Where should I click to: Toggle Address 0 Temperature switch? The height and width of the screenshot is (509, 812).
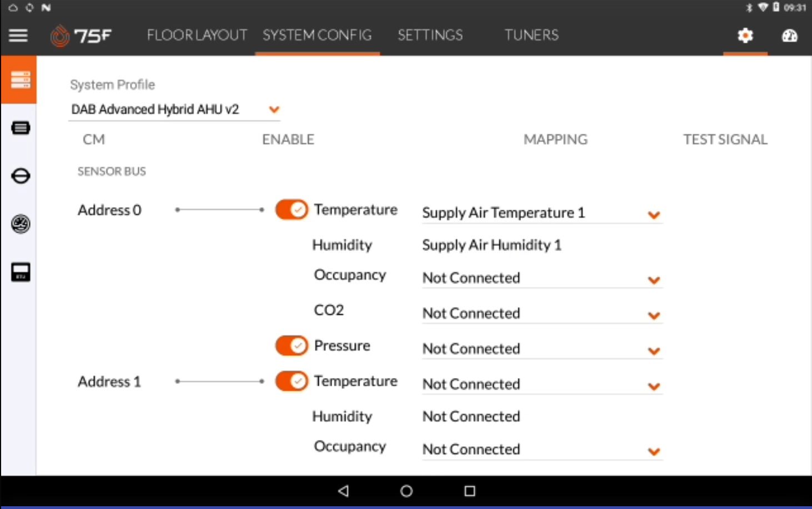point(292,210)
